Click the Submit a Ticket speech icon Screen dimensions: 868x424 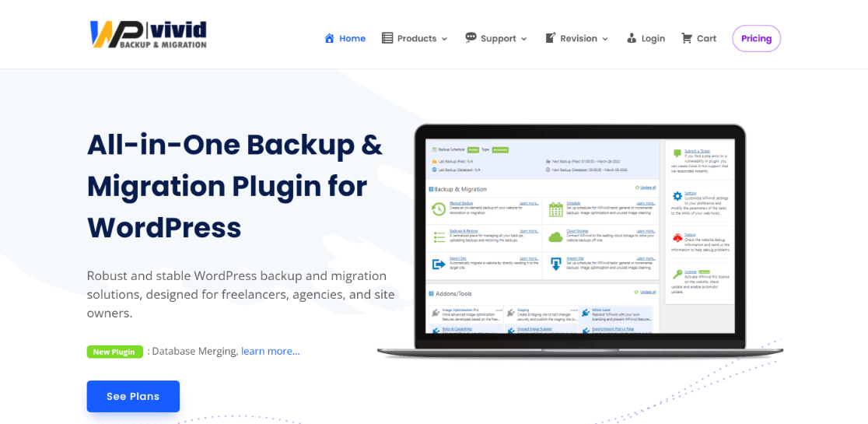tap(677, 154)
